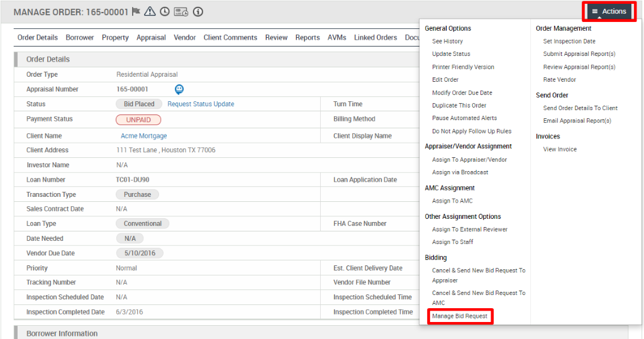The image size is (644, 339).
Task: Choose Assign To External Reviewer
Action: 469,230
